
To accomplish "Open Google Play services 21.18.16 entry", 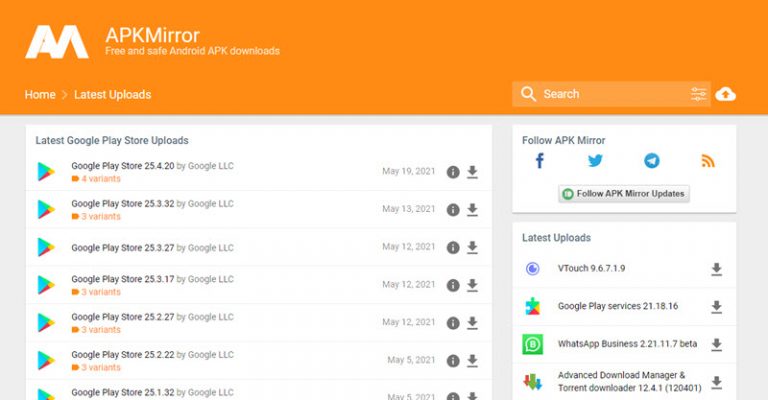I will pos(618,306).
